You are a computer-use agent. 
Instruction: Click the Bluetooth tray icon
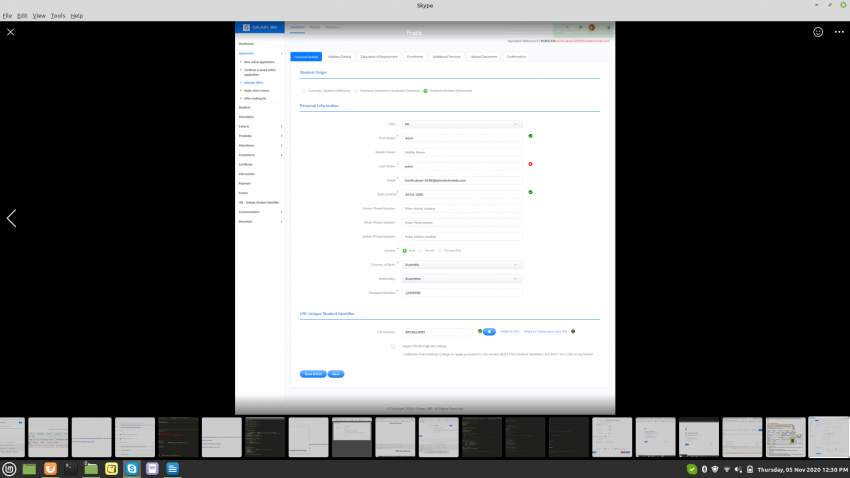click(705, 469)
